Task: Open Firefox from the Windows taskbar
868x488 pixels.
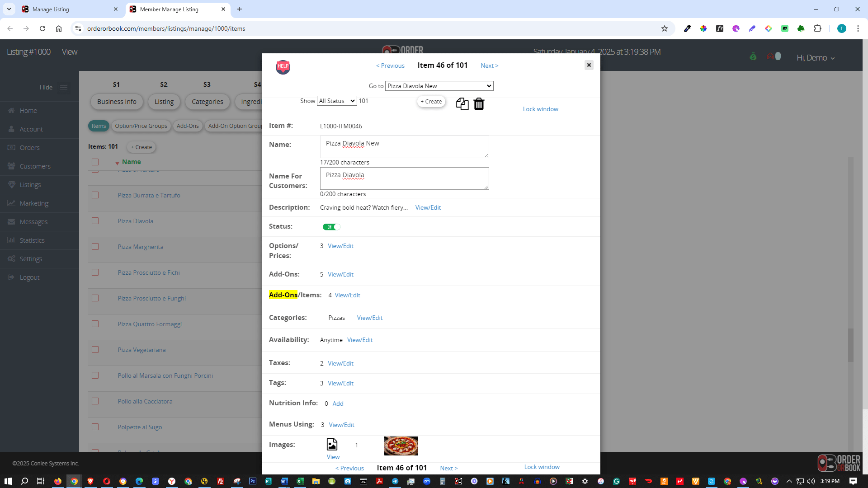Action: point(57,481)
